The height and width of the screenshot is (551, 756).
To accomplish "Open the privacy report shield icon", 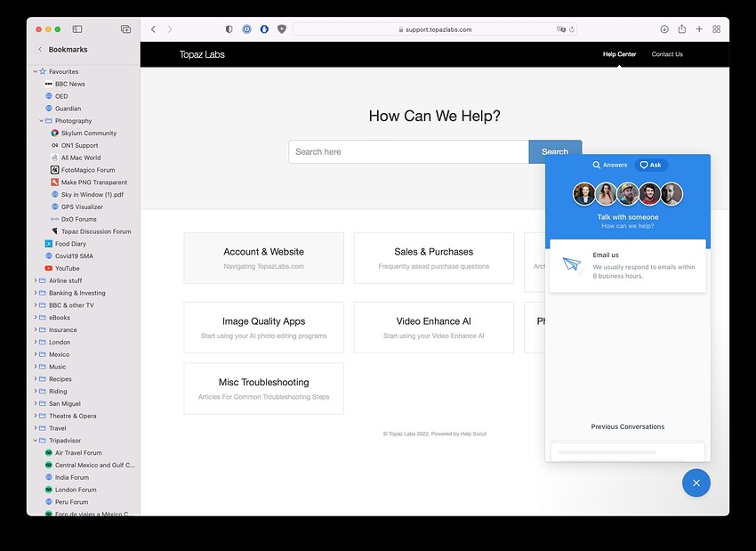I will (x=229, y=29).
